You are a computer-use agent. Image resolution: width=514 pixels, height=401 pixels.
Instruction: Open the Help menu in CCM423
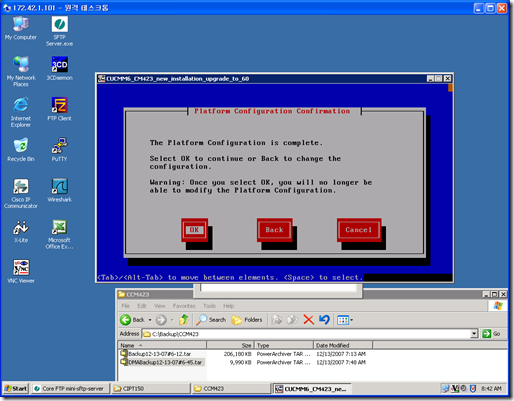[x=229, y=306]
